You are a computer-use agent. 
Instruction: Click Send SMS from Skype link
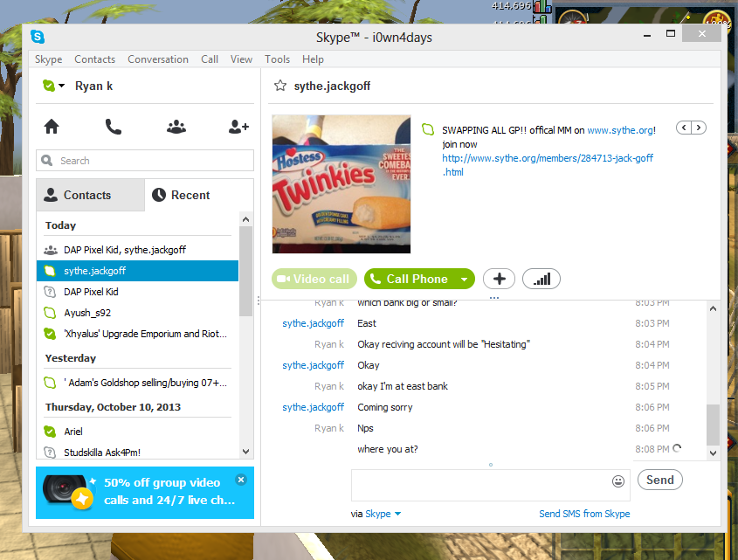(x=584, y=514)
